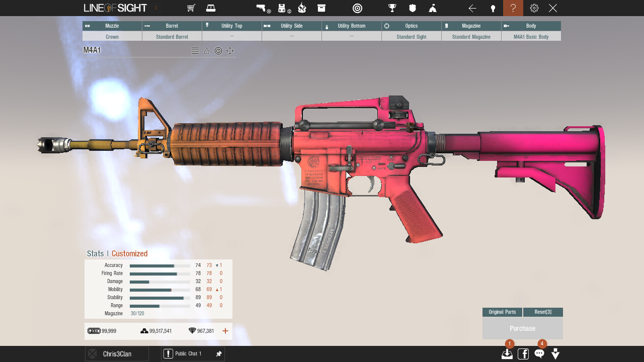
Task: Open the shopping cart store
Action: point(191,8)
